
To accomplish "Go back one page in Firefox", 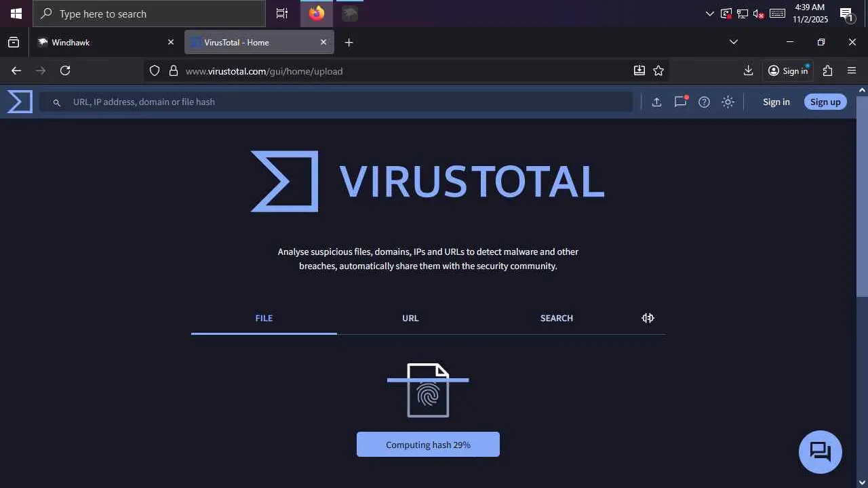I will (x=16, y=70).
